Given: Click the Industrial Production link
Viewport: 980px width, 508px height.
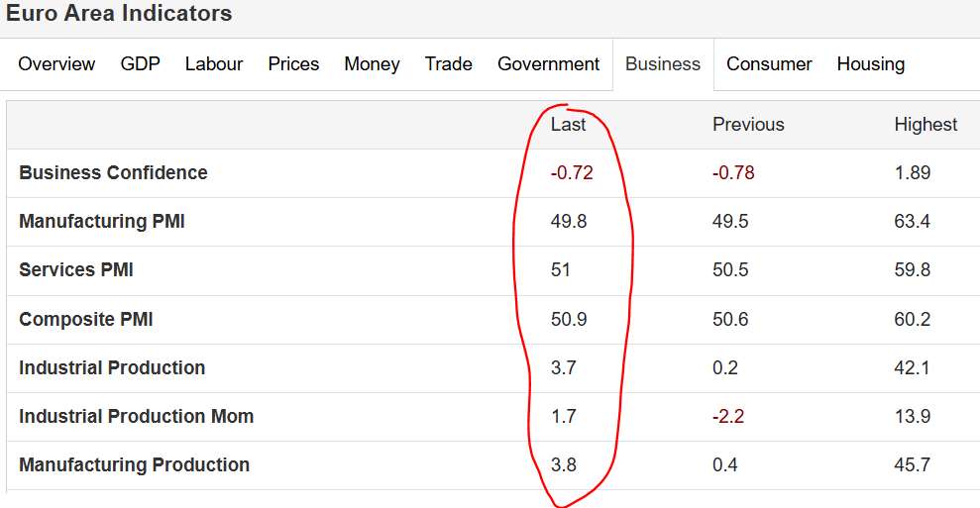Looking at the screenshot, I should pos(112,367).
